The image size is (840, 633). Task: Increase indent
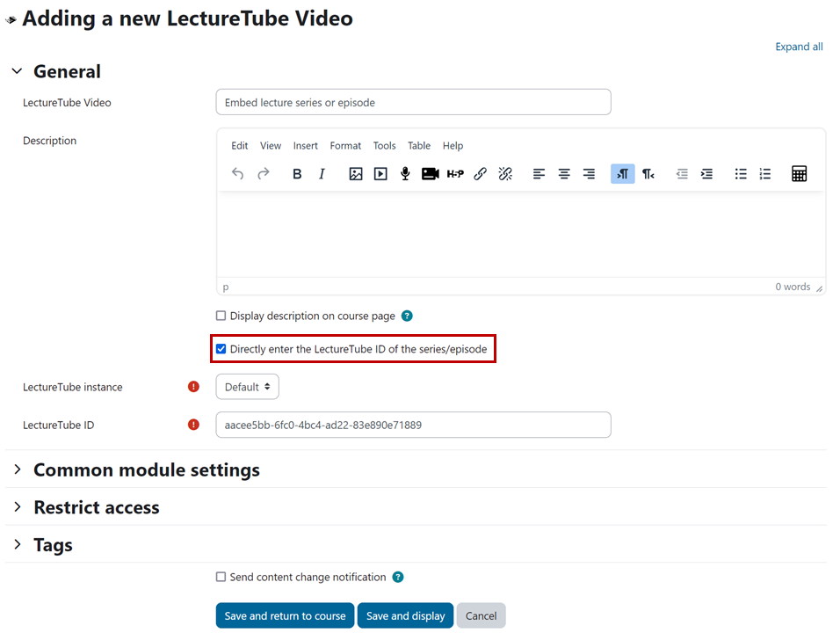706,174
